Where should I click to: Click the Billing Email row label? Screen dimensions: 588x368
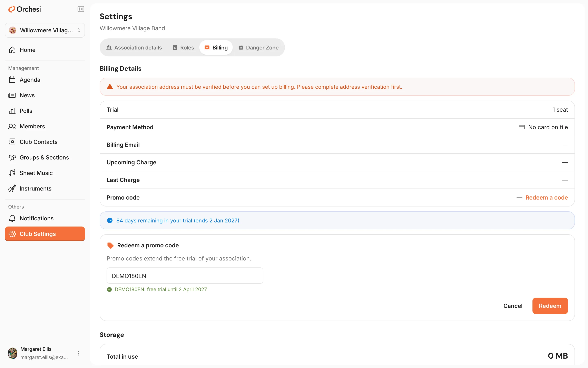[123, 145]
